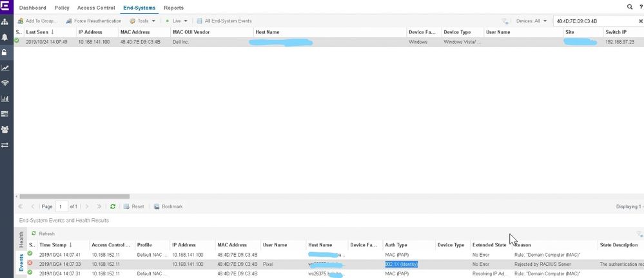Click Refresh in the Events panel
Image resolution: width=644 pixels, height=278 pixels.
click(43, 233)
